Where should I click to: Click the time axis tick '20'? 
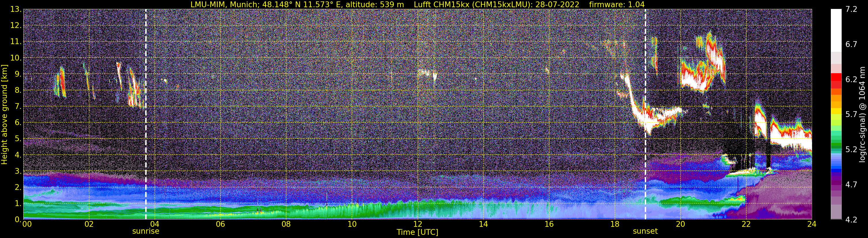(680, 224)
